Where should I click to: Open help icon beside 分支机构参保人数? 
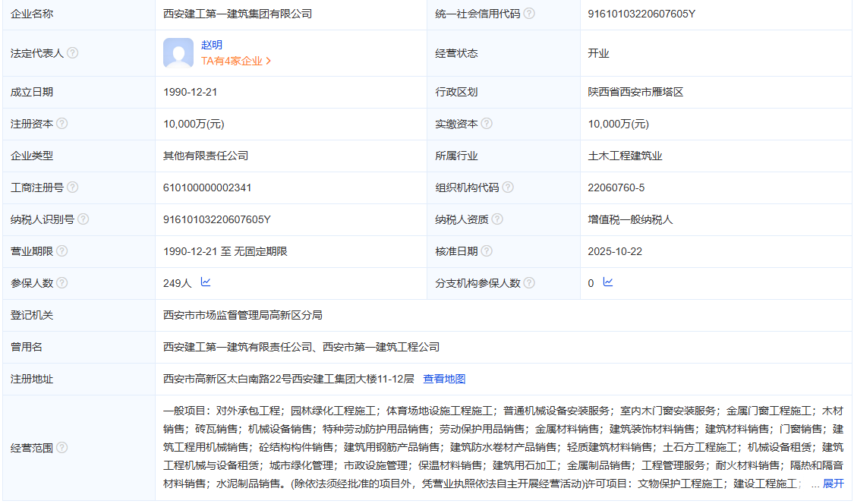[529, 282]
